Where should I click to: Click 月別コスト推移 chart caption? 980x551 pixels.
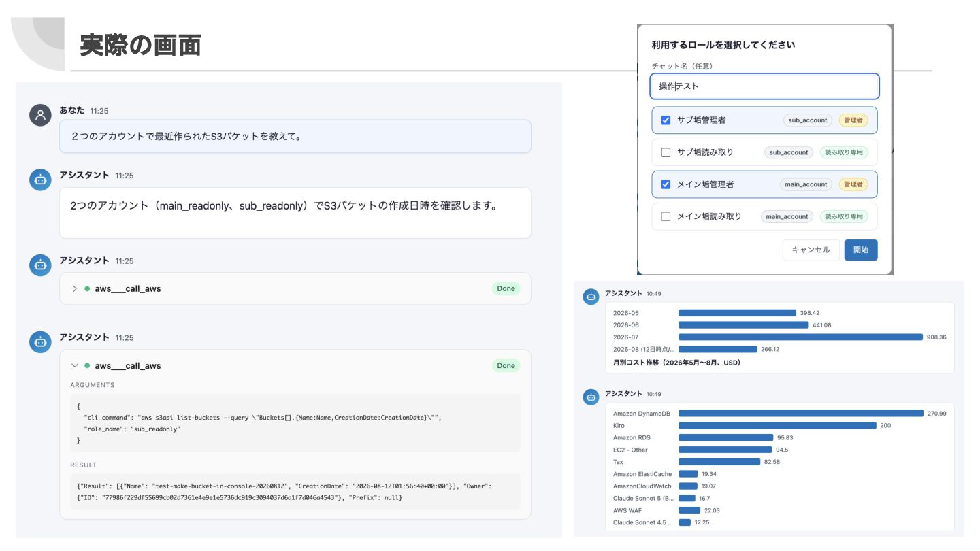(676, 363)
